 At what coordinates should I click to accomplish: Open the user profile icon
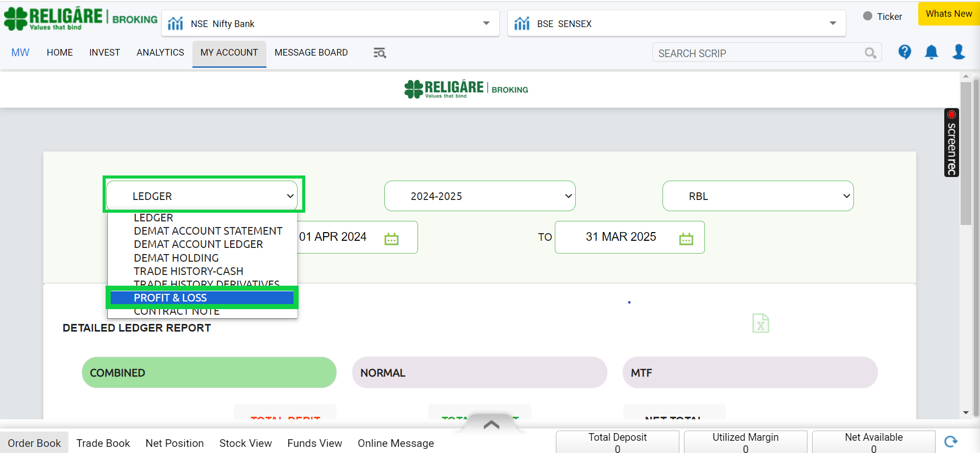click(x=959, y=52)
